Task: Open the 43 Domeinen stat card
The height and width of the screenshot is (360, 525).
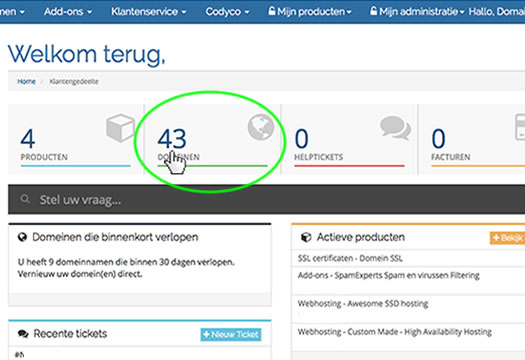Action: [x=213, y=139]
